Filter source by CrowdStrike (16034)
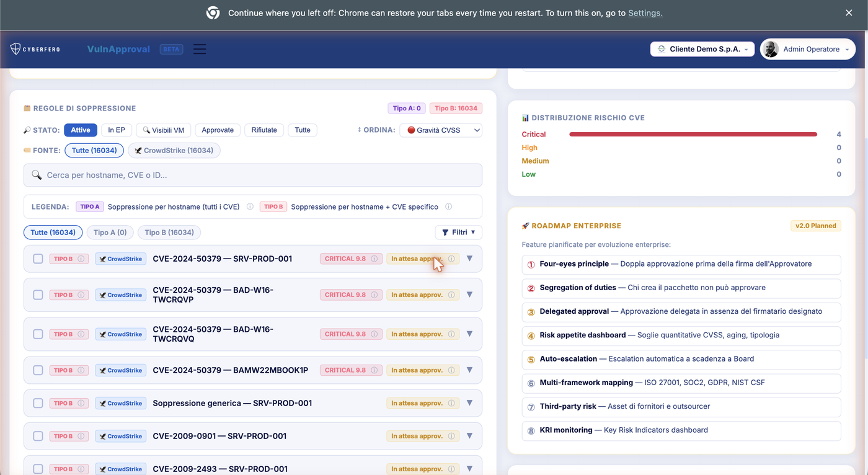 (174, 151)
